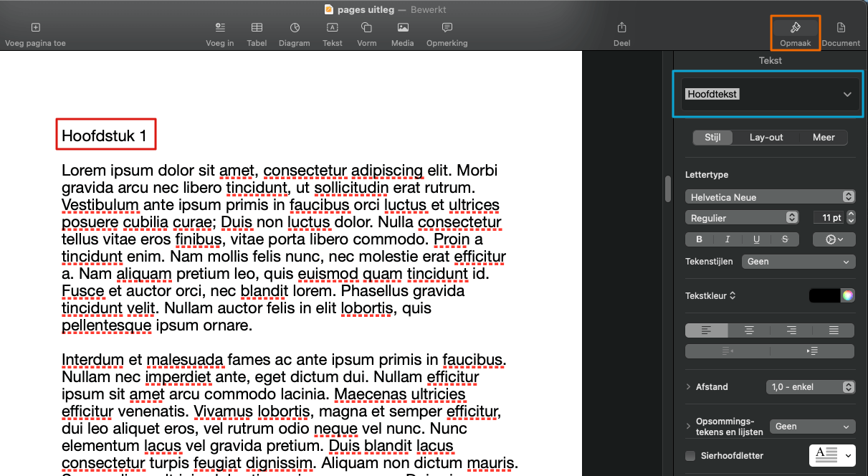Click the Deel share icon
868x476 pixels.
(x=621, y=27)
